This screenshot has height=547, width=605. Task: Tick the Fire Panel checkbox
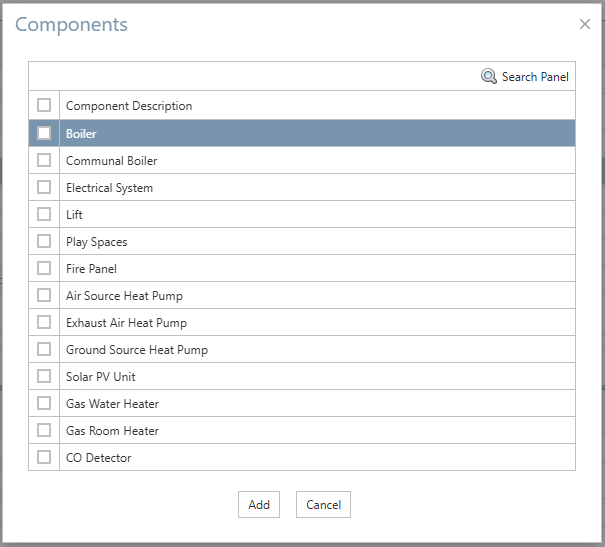tap(44, 268)
